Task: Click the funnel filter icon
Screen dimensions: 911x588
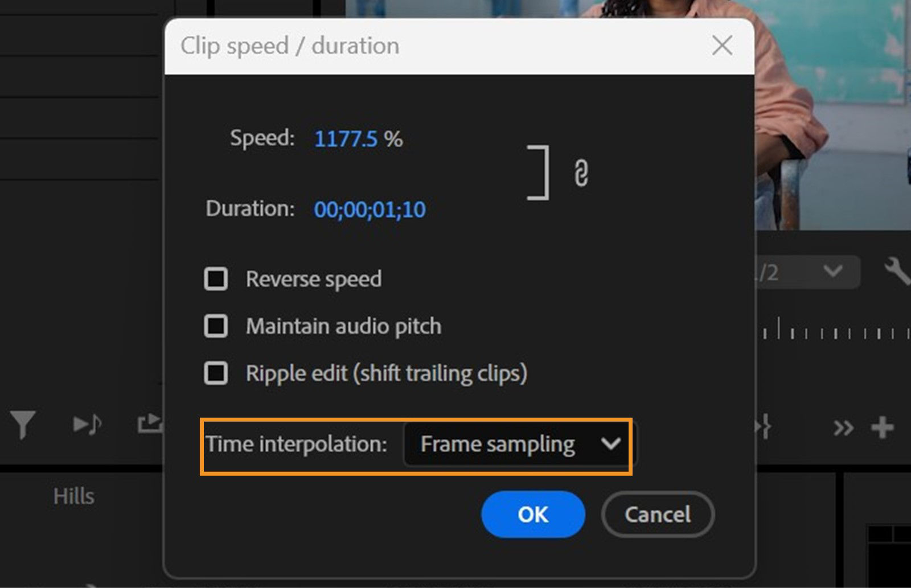Action: pyautogui.click(x=23, y=425)
